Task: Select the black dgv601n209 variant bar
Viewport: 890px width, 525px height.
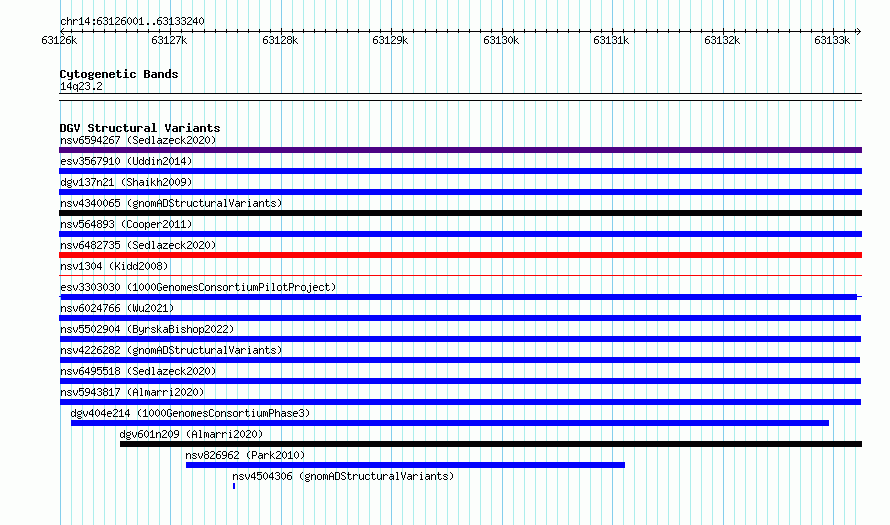Action: coord(491,444)
